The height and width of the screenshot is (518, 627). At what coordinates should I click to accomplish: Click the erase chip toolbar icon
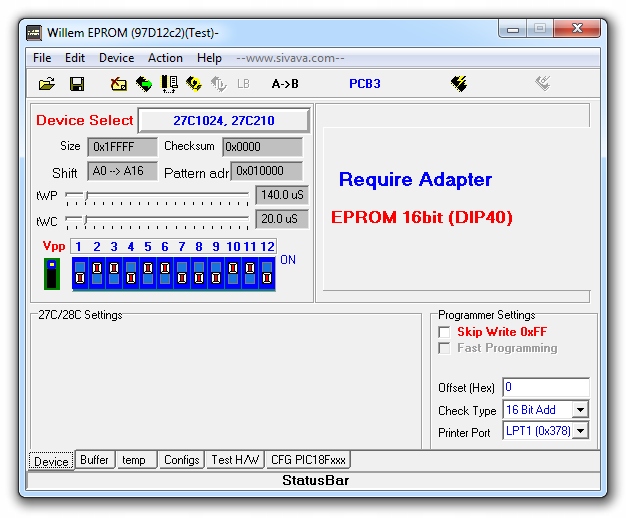[x=119, y=84]
